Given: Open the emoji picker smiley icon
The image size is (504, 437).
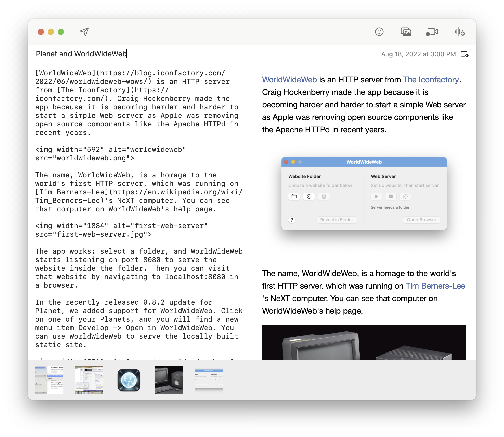Looking at the screenshot, I should click(x=379, y=32).
